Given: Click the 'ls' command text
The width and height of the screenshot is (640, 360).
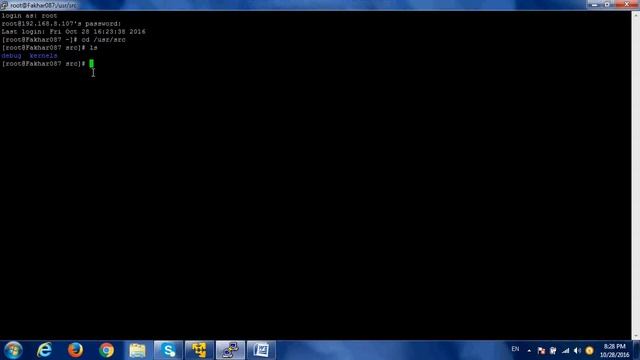Looking at the screenshot, I should click(93, 48).
